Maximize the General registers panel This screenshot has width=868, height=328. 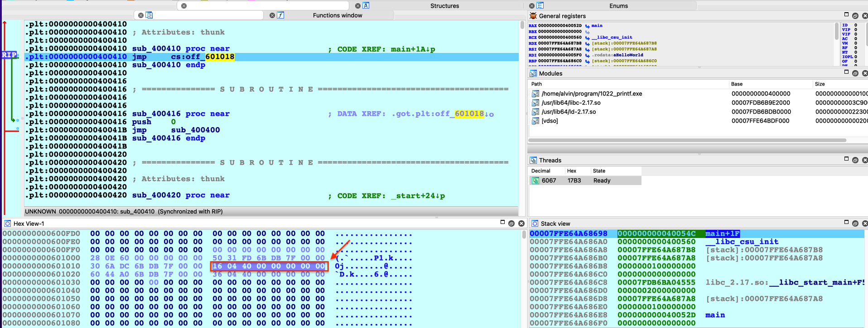[x=846, y=14]
